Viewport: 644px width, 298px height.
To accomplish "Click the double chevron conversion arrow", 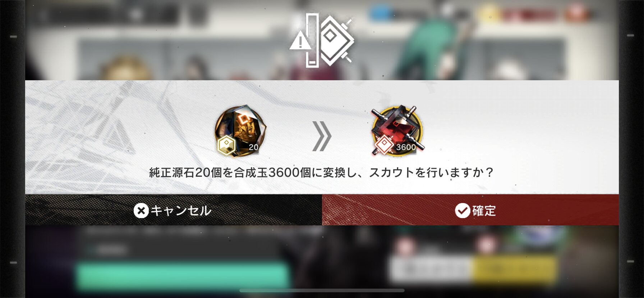I will (x=322, y=136).
